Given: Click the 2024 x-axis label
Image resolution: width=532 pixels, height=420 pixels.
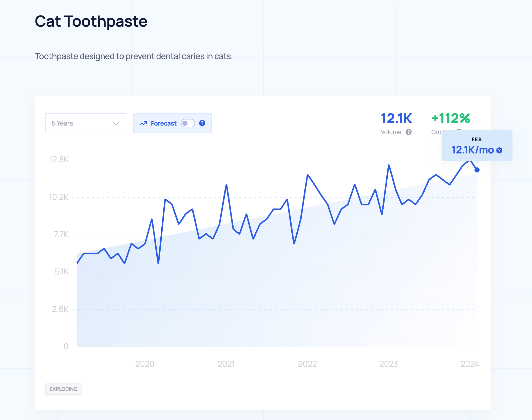Looking at the screenshot, I should point(470,364).
